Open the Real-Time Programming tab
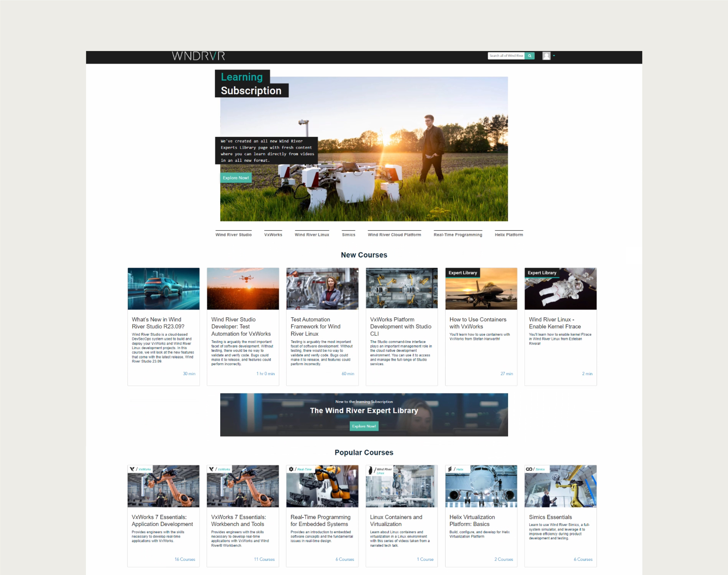Screen dimensions: 728x575 click(x=458, y=235)
